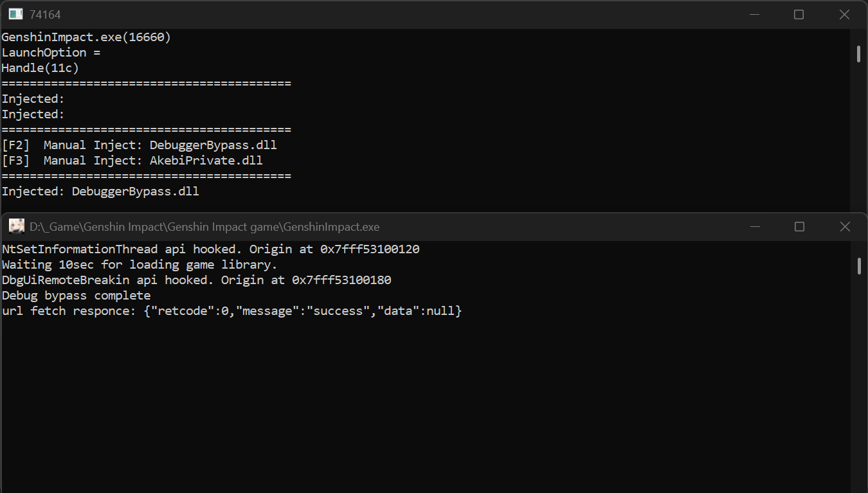Image resolution: width=868 pixels, height=493 pixels.
Task: Click '[F2] Manual Inject: DebuggerBypass.dll' line
Action: 139,145
